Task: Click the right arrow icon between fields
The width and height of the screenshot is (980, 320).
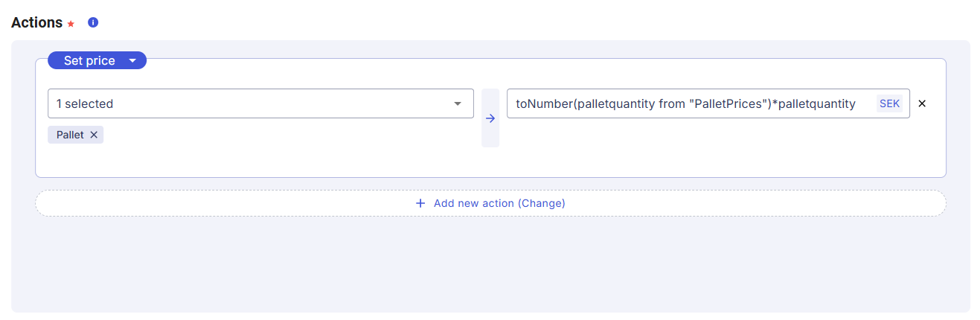Action: pyautogui.click(x=490, y=118)
